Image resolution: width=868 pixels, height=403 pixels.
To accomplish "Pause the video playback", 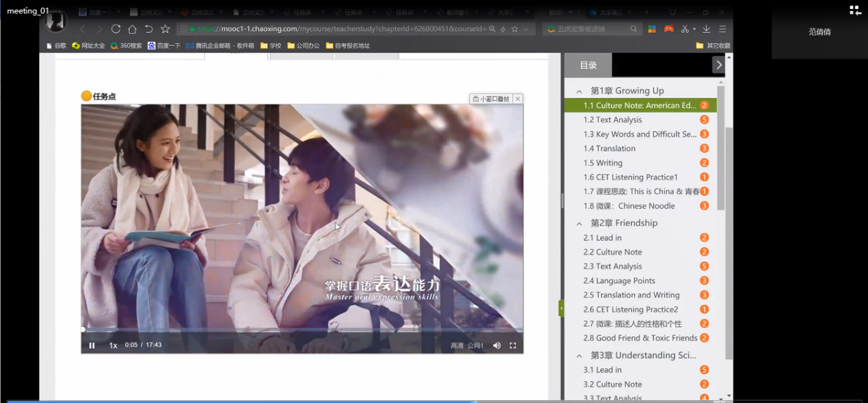I will pyautogui.click(x=92, y=346).
